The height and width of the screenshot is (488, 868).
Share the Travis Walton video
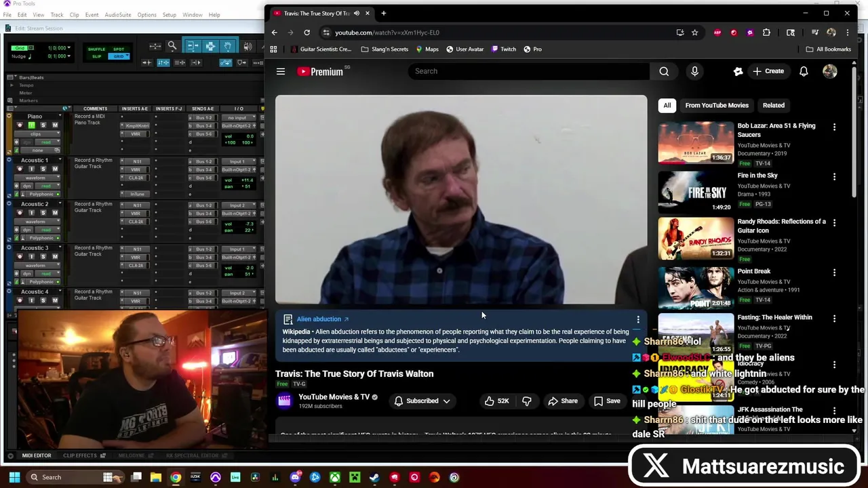coord(563,401)
